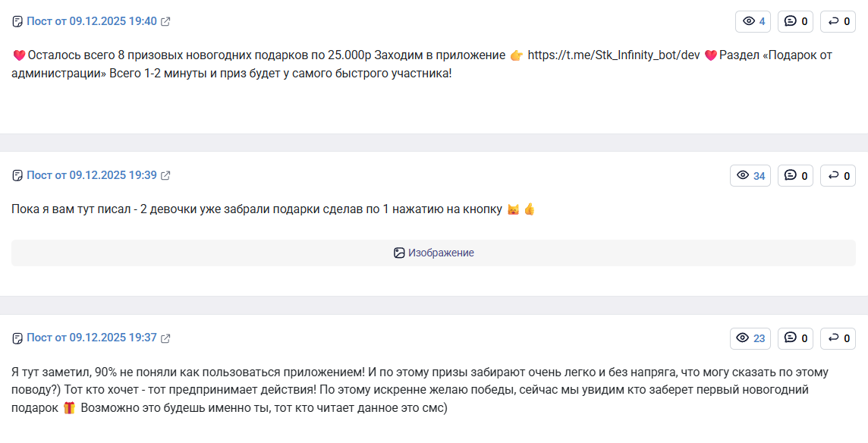Open external link icon for 19:40 post
868x443 pixels.
[165, 21]
